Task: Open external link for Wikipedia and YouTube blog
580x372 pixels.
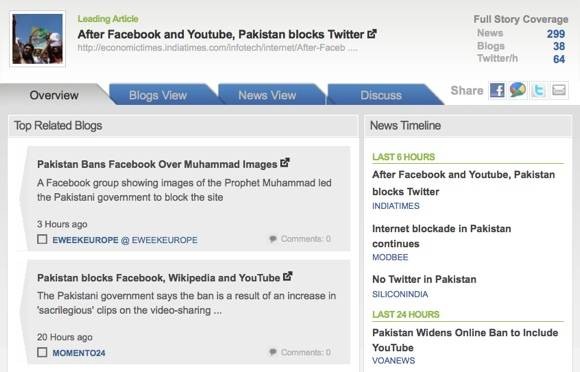Action: point(287,276)
